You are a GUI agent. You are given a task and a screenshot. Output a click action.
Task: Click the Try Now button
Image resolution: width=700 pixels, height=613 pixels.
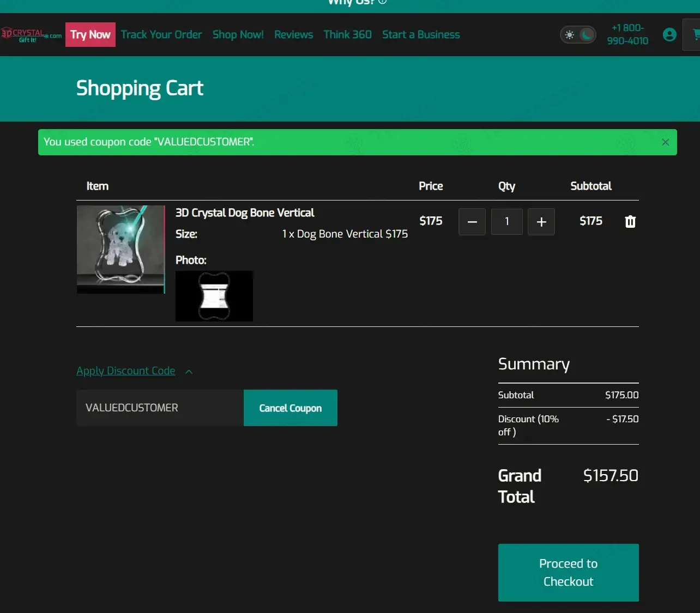90,34
